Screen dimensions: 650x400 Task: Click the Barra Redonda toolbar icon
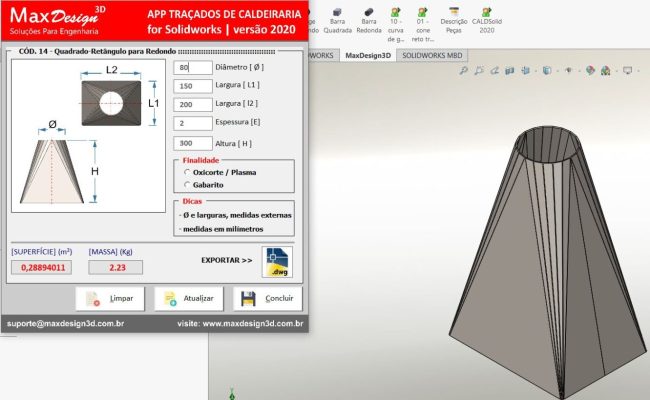point(369,21)
